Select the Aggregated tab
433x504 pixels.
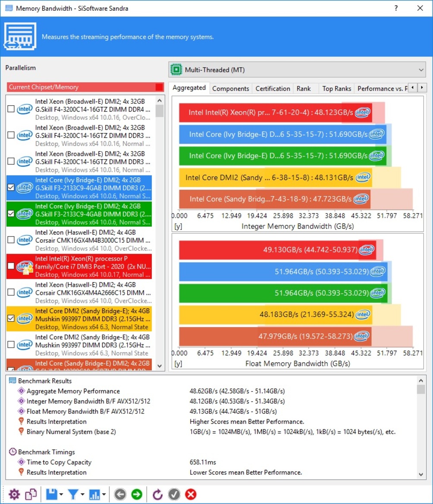click(189, 88)
